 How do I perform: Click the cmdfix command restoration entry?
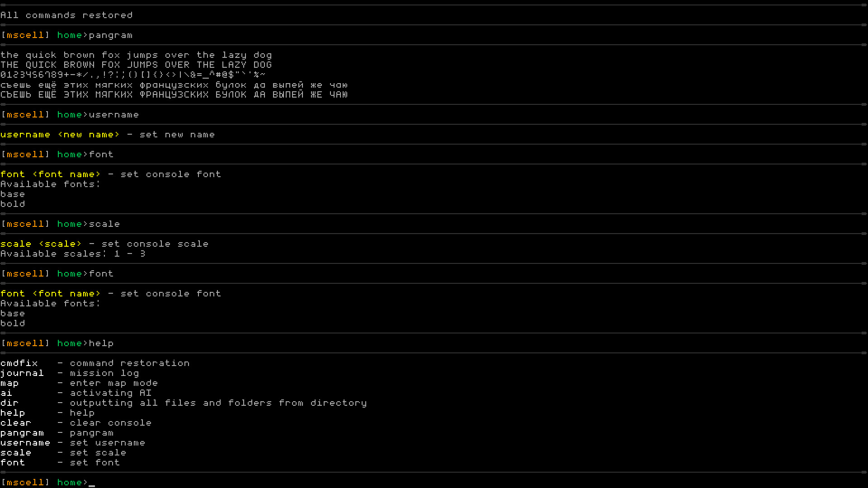pyautogui.click(x=19, y=363)
